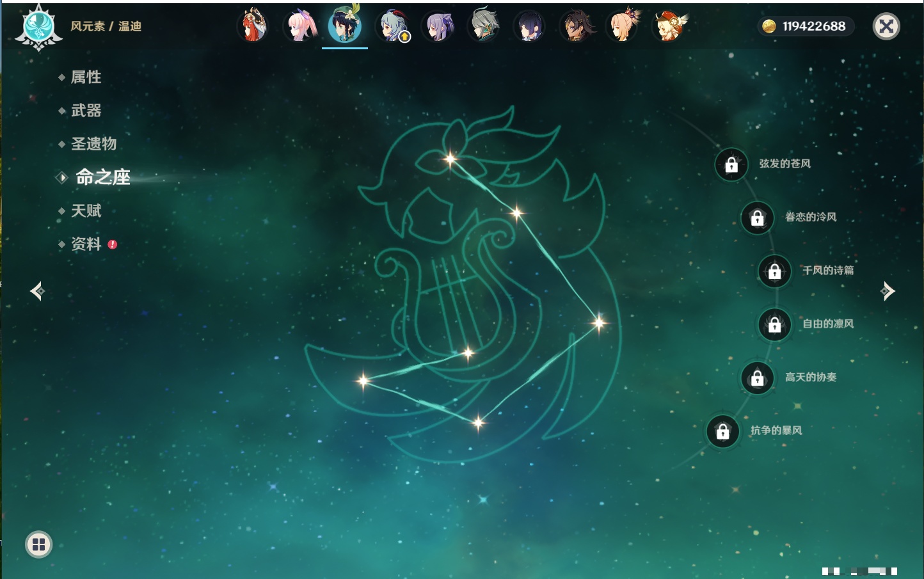The width and height of the screenshot is (924, 579).
Task: Select the dark-purple-haired character portrait
Action: point(530,26)
